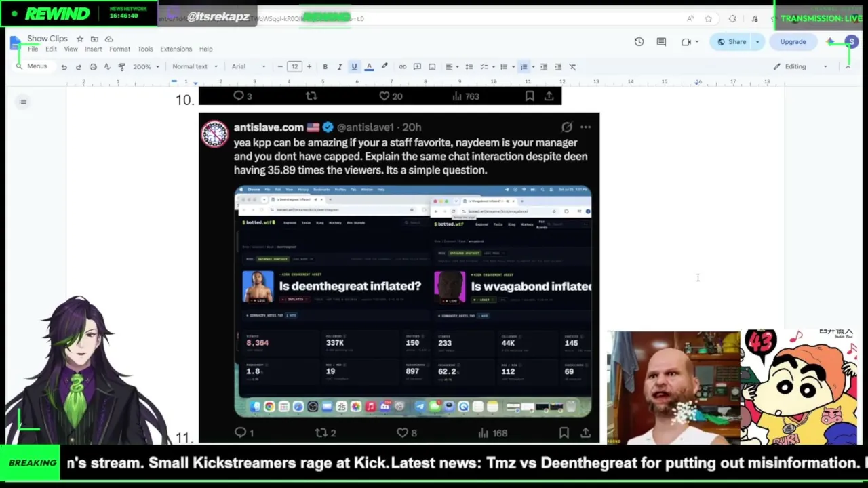Toggle the bulleted list format
Viewport: 868px width, 488px height.
click(505, 67)
